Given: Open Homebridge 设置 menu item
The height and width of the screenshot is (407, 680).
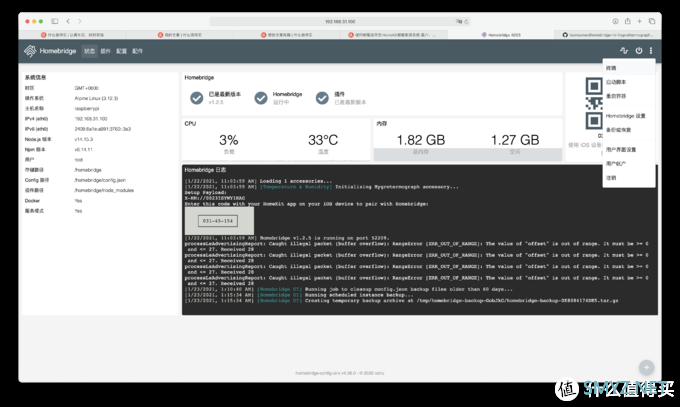Looking at the screenshot, I should 629,116.
